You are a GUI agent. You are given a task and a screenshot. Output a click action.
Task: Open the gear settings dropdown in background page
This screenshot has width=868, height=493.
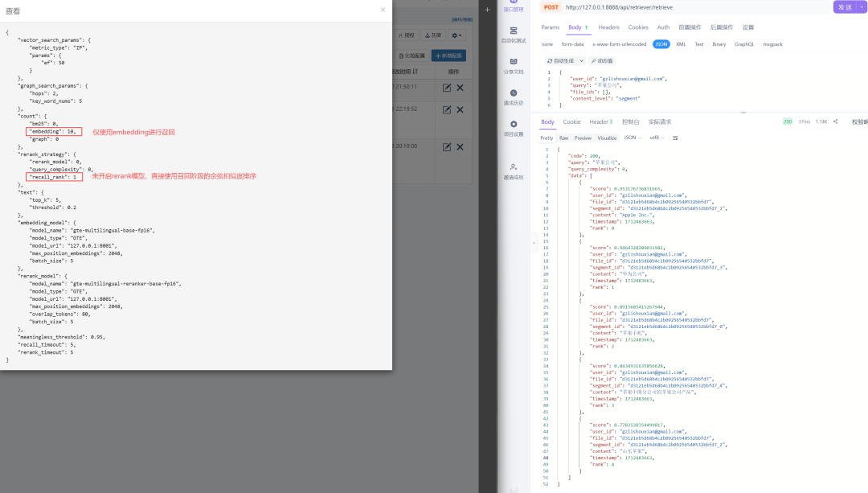tap(457, 35)
